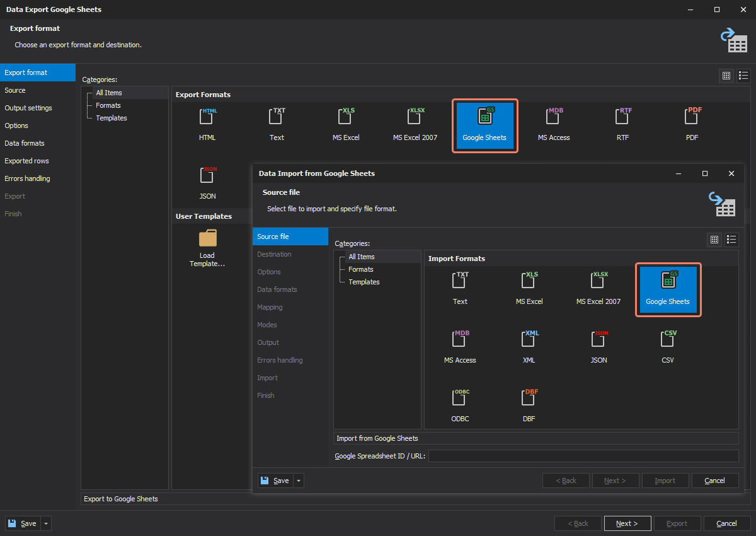Open the Save dropdown arrow in import dialog
Image resolution: width=756 pixels, height=536 pixels.
[x=298, y=481]
